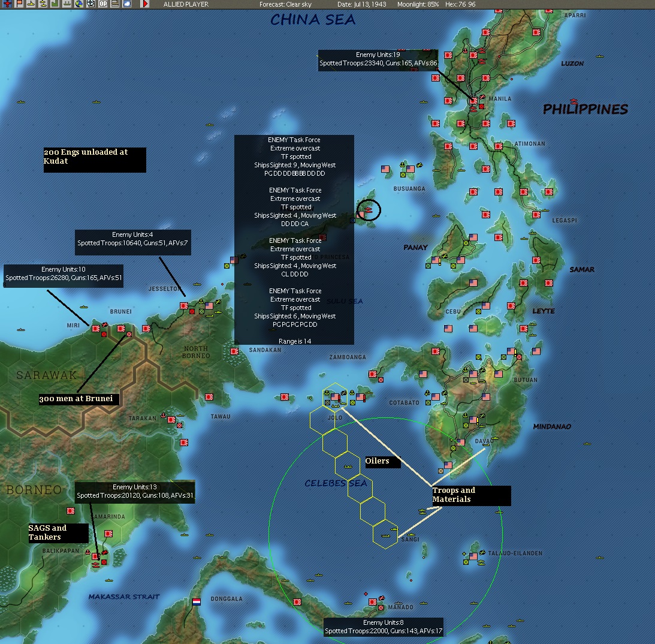Click the 'SAGS and Tankers' annotation label
The image size is (655, 644).
(x=58, y=533)
